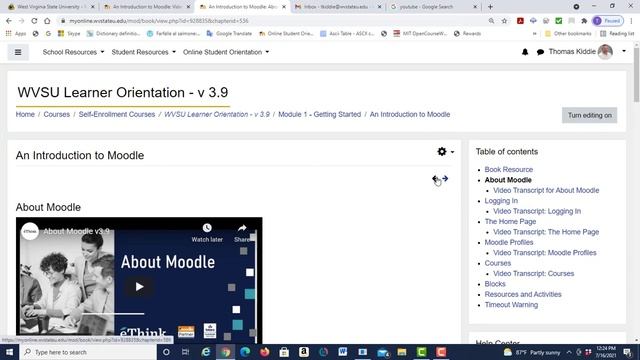Open File Explorer from the taskbar
Viewport: 640px width, 360px height.
pyautogui.click(x=402, y=352)
